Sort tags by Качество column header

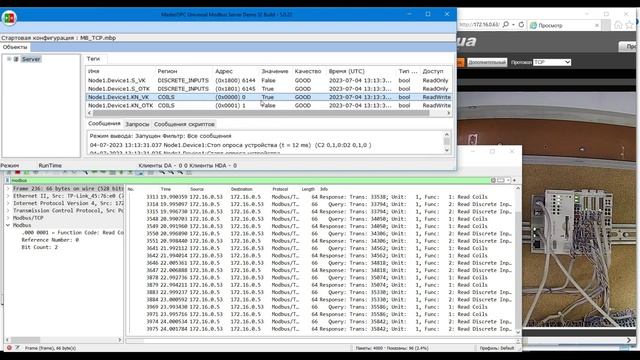(x=308, y=71)
